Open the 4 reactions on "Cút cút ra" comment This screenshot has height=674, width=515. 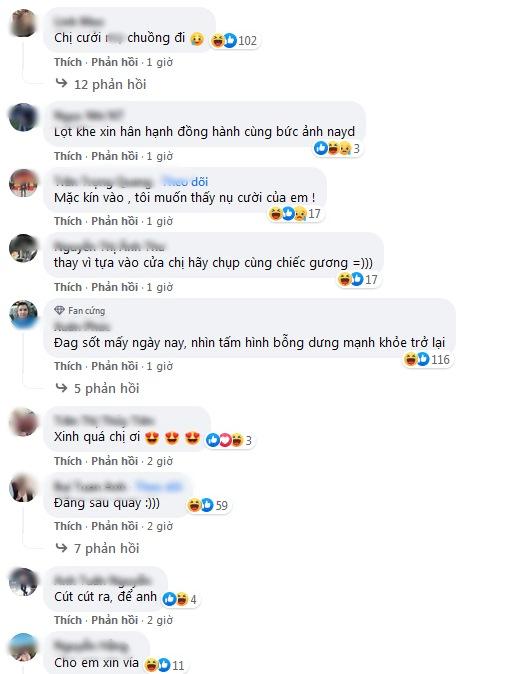tap(180, 599)
